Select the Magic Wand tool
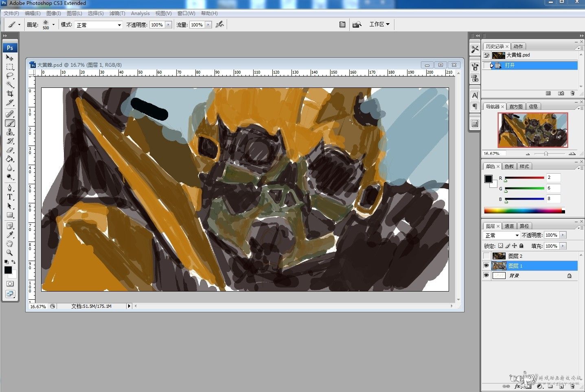This screenshot has width=585, height=392. [10, 85]
